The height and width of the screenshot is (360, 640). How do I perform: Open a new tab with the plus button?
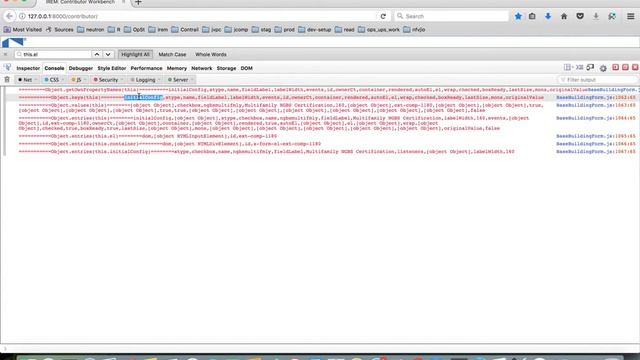click(138, 2)
